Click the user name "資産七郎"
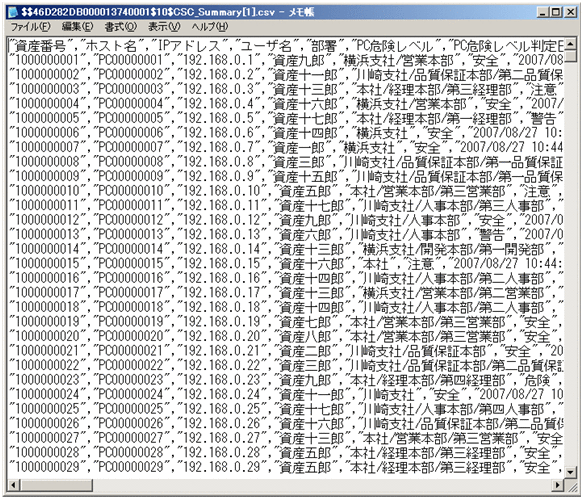585x500 pixels. pos(305,322)
